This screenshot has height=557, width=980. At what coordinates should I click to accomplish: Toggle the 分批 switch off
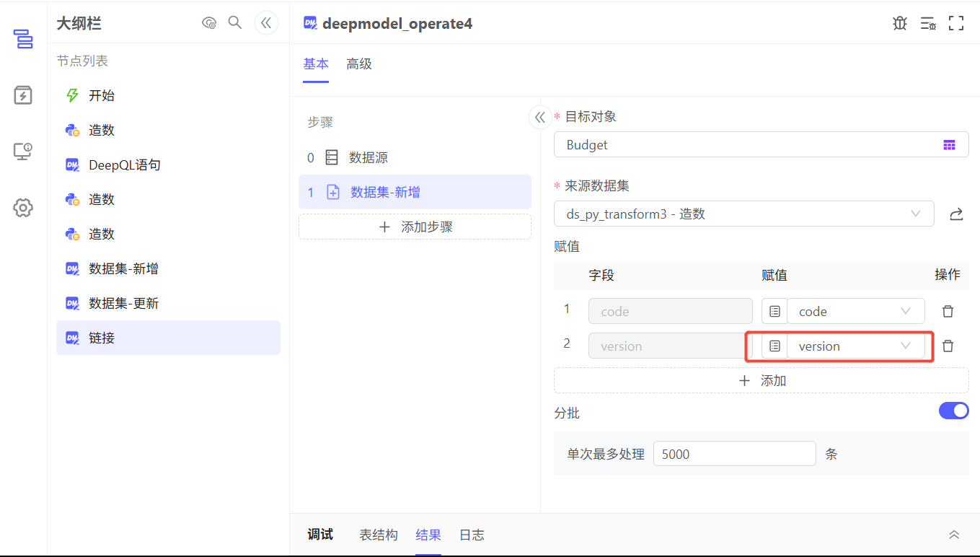(x=953, y=411)
